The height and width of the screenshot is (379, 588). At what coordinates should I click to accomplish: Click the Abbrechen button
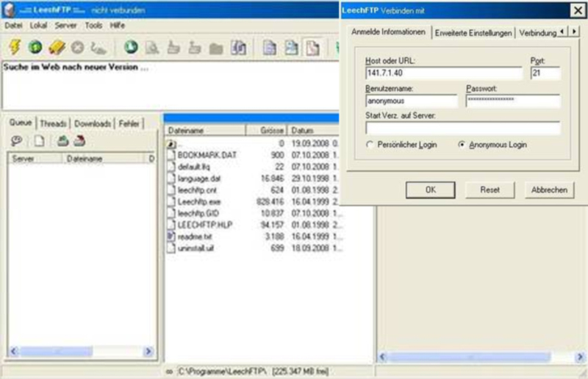549,189
